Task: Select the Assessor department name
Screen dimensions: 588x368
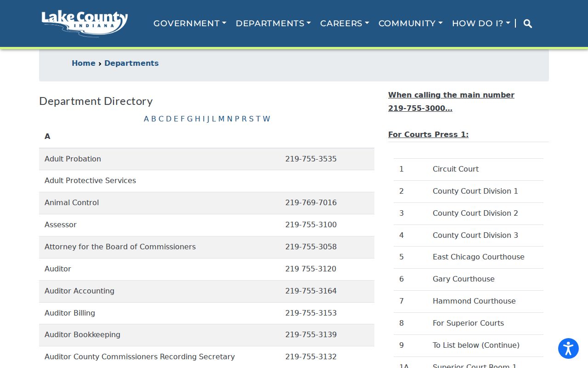Action: 61,225
